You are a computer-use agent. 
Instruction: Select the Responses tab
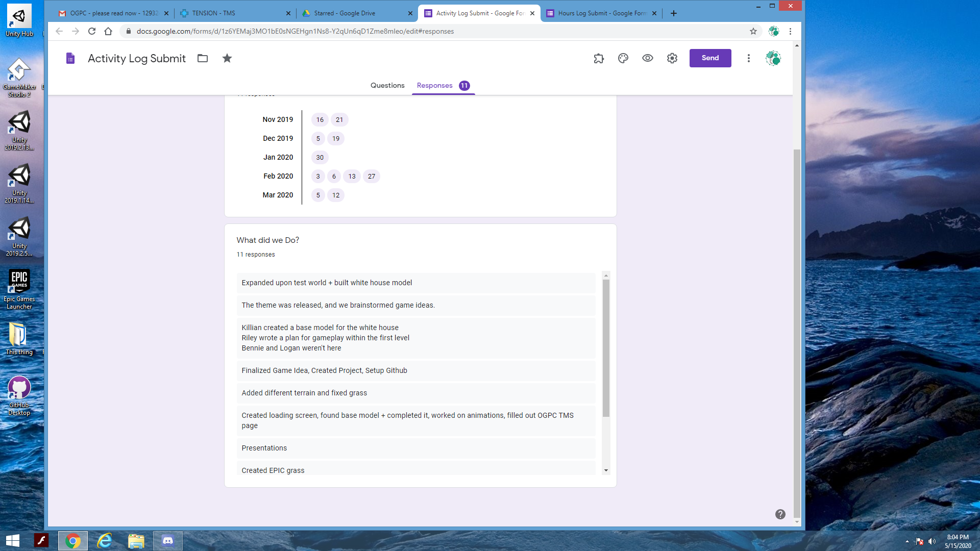pos(434,85)
